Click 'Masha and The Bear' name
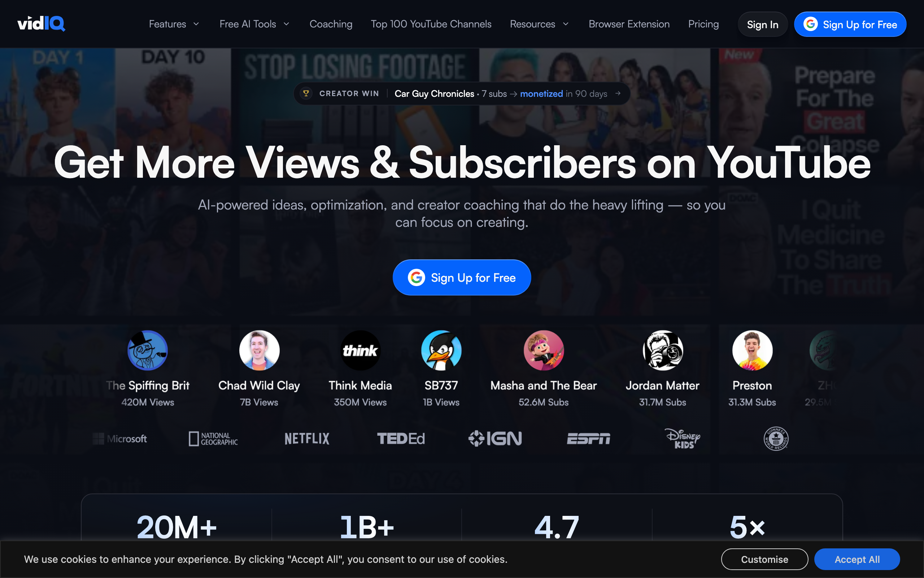The image size is (924, 578). coord(544,385)
